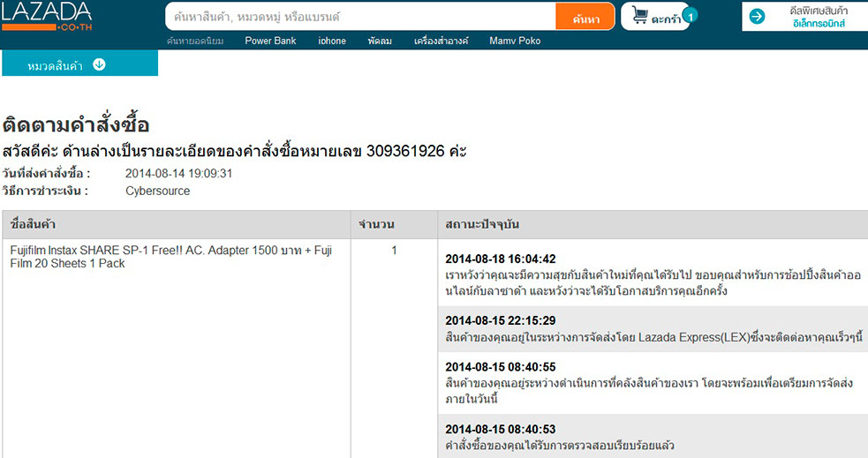Viewport: 868px width, 458px height.
Task: Select popular search Power Bank
Action: 270,41
